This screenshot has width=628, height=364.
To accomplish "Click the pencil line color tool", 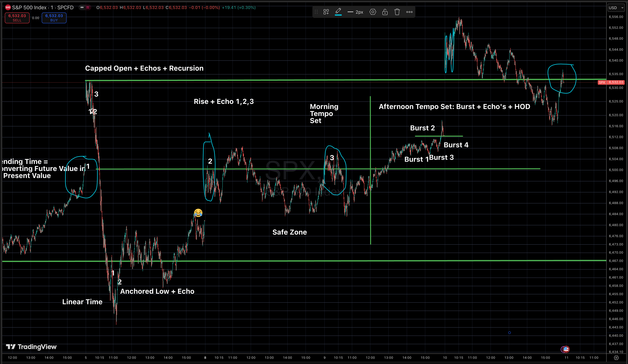I will pos(338,11).
